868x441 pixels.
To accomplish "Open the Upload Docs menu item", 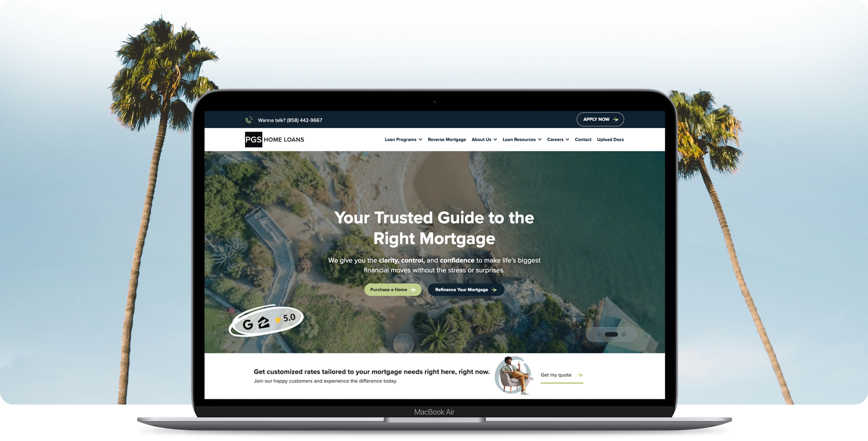I will coord(610,140).
